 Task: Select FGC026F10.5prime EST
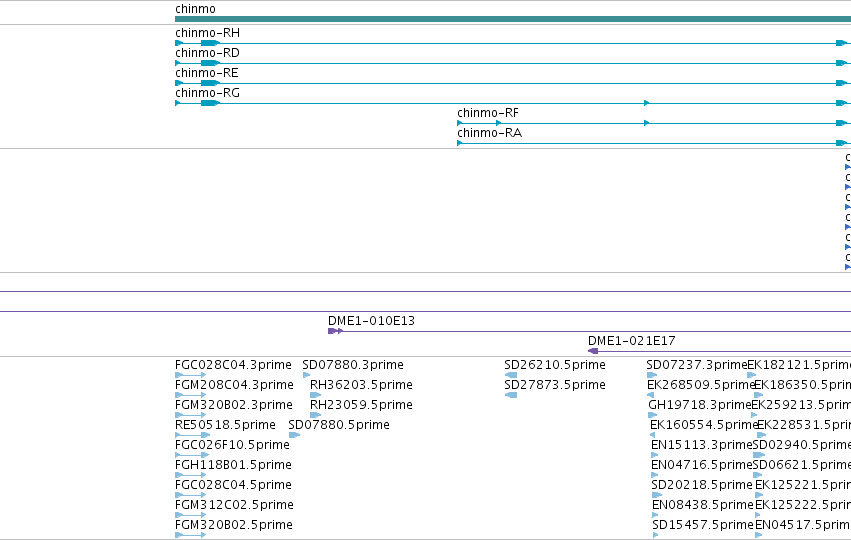(232, 445)
